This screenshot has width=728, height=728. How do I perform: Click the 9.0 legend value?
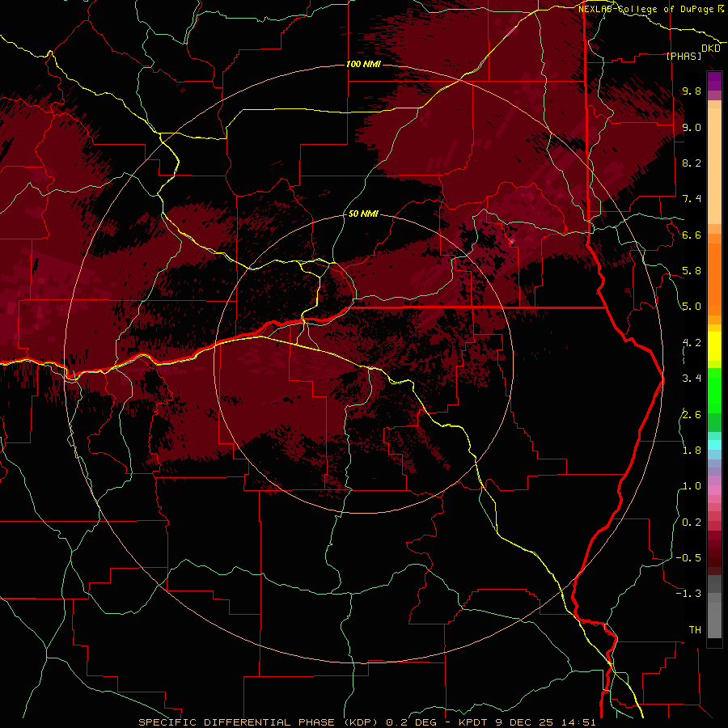692,127
